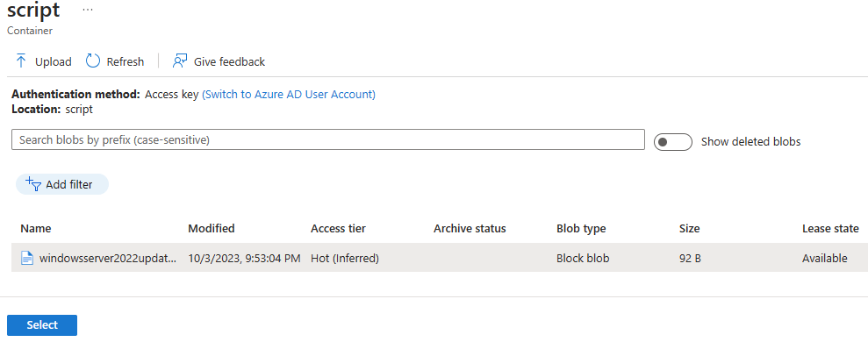
Task: Switch to Azure AD User Account link
Action: 289,94
